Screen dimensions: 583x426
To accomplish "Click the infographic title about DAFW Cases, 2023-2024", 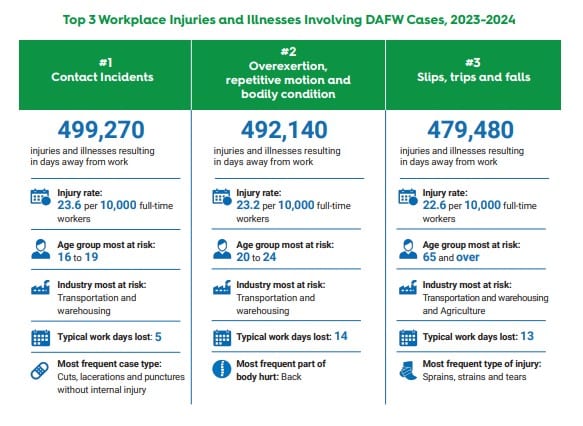I will 289,19.
